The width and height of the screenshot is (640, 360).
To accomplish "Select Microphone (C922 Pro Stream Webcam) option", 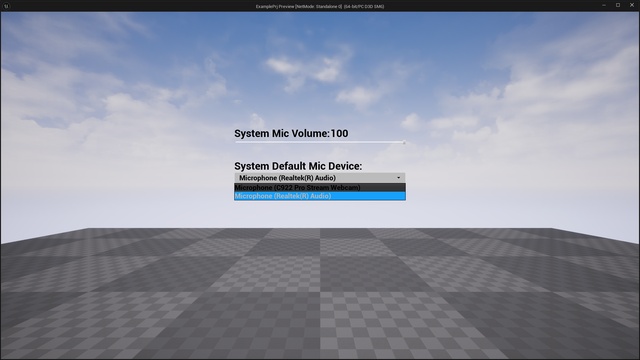I will point(320,187).
